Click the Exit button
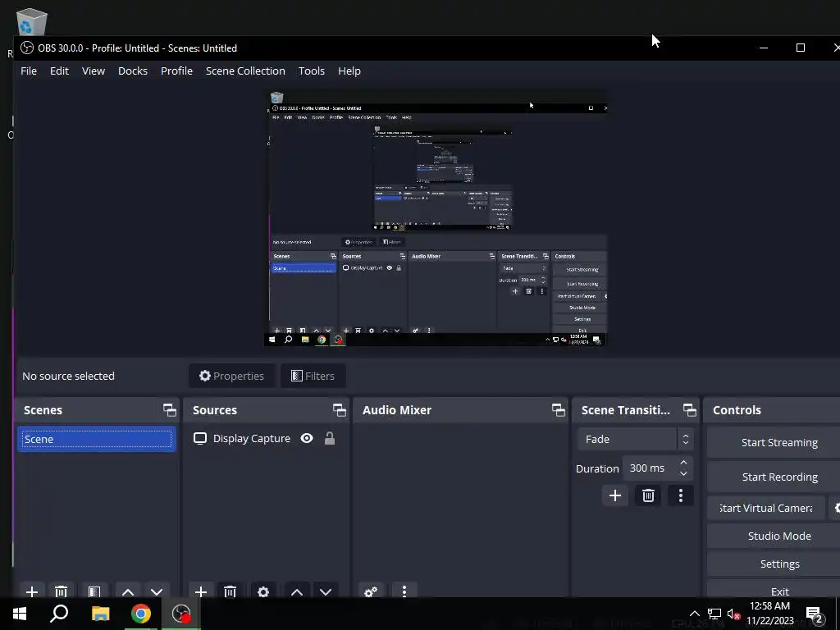Image resolution: width=840 pixels, height=630 pixels. [774, 591]
